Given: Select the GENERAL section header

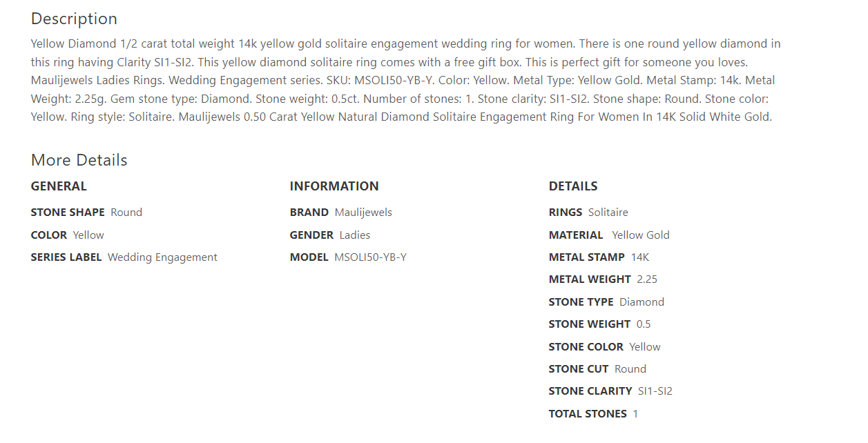Looking at the screenshot, I should [59, 186].
